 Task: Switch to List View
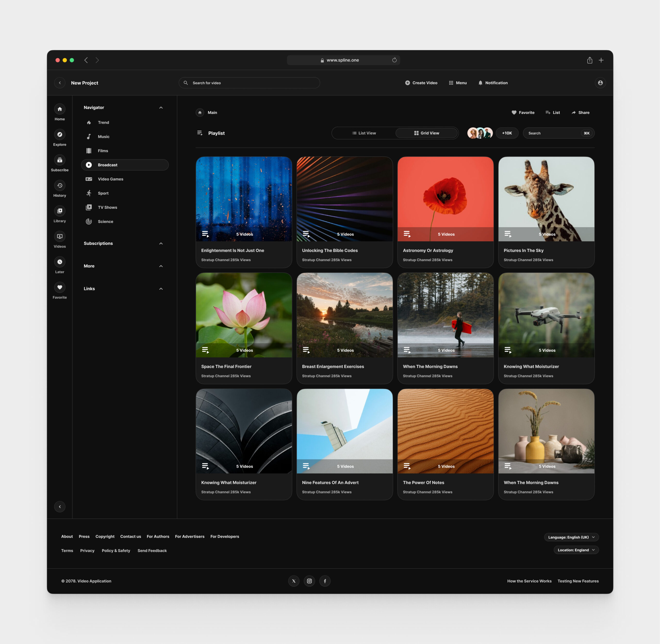(364, 133)
